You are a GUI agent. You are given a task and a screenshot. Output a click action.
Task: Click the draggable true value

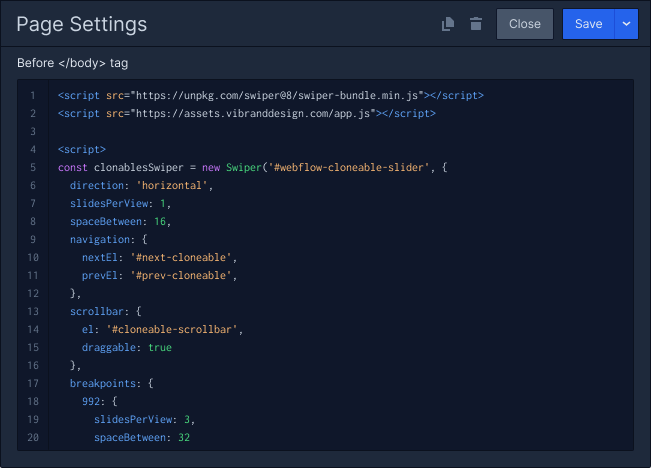tap(160, 348)
